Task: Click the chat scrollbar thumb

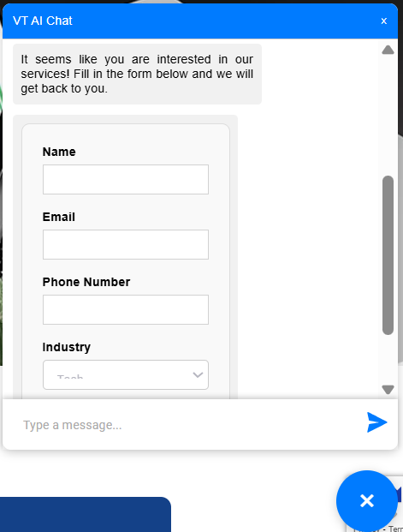Action: [x=388, y=255]
